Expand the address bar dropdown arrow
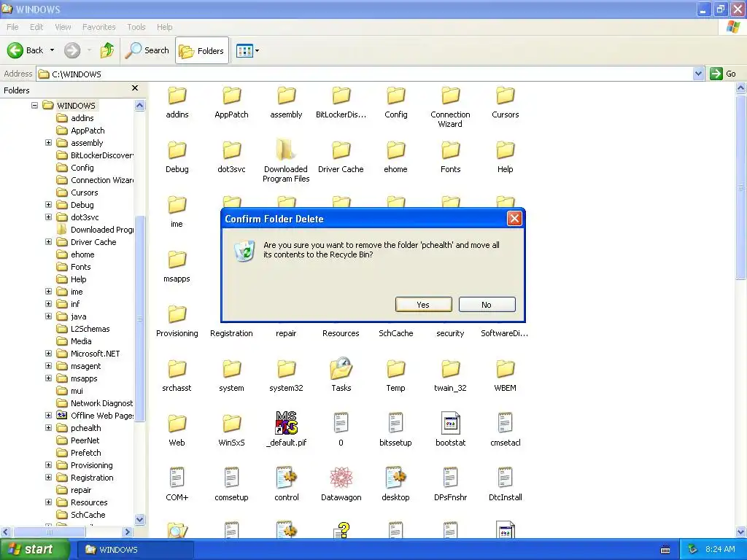This screenshot has width=747, height=560. (x=698, y=74)
